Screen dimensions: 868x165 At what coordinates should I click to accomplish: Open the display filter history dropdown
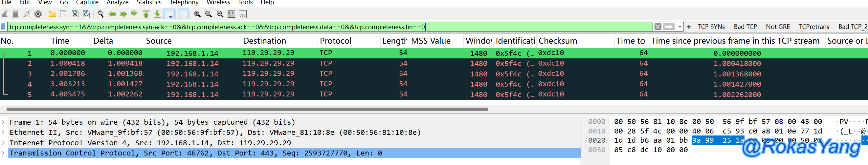680,27
